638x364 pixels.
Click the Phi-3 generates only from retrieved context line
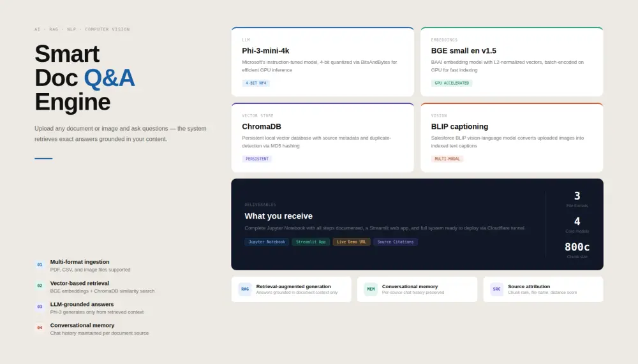point(97,312)
